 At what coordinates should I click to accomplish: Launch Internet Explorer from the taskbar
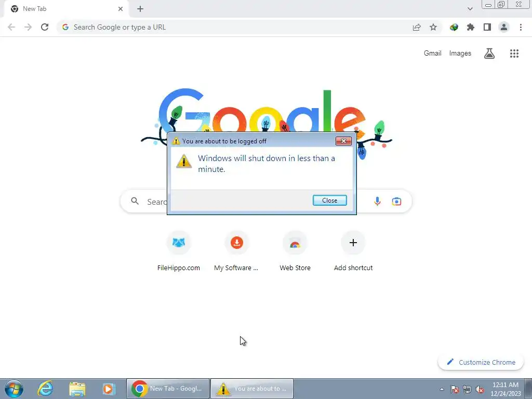pos(45,389)
